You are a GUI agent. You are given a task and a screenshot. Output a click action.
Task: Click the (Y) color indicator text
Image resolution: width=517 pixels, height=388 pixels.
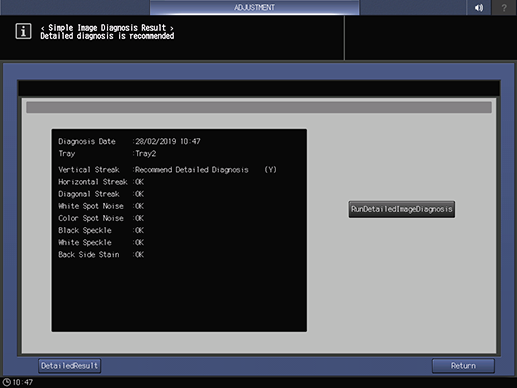[270, 170]
